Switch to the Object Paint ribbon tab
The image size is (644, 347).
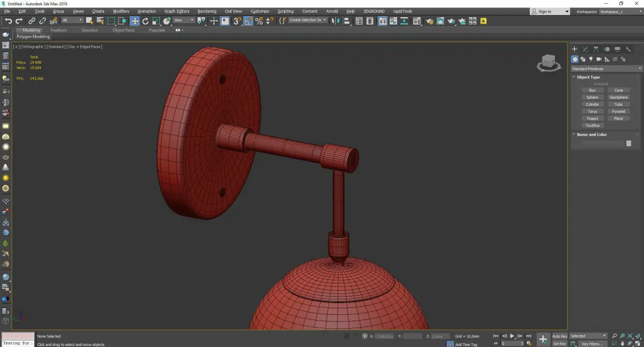click(x=123, y=30)
